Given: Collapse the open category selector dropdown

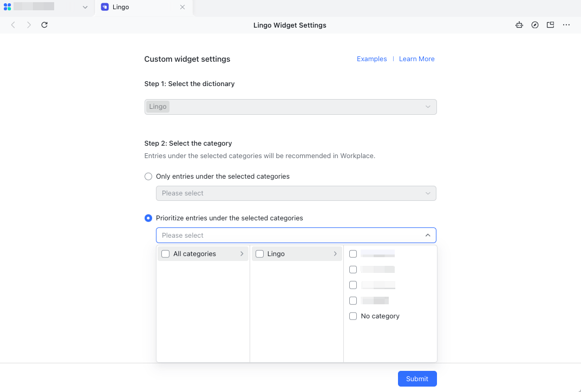Looking at the screenshot, I should pos(427,235).
